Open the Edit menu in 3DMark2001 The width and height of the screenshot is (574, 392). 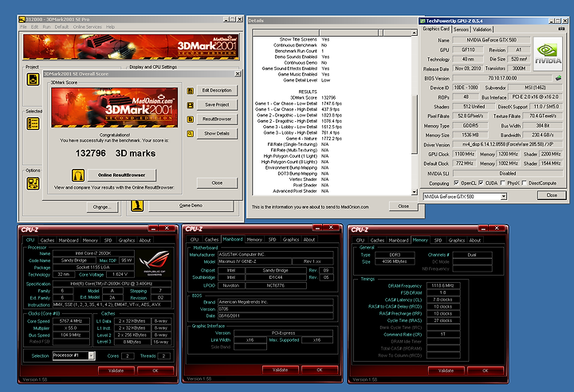pos(34,27)
